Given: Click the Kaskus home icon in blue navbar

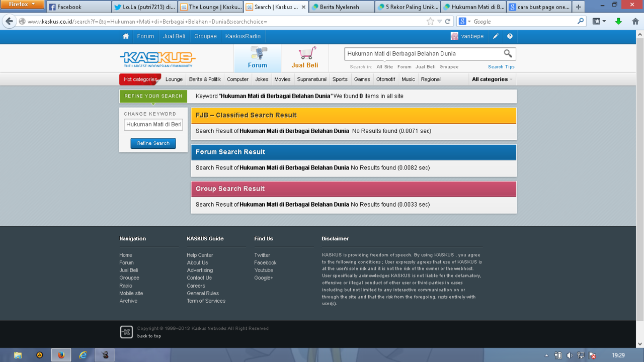Looking at the screenshot, I should click(x=126, y=36).
